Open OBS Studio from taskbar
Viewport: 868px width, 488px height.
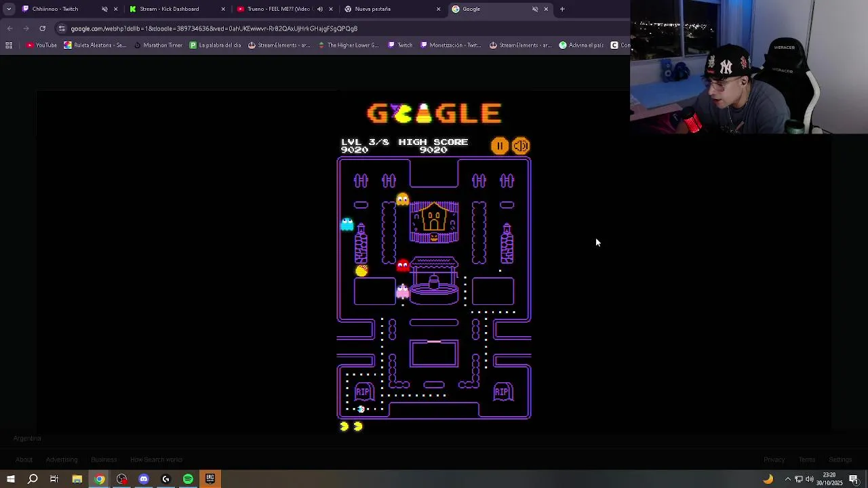point(121,479)
